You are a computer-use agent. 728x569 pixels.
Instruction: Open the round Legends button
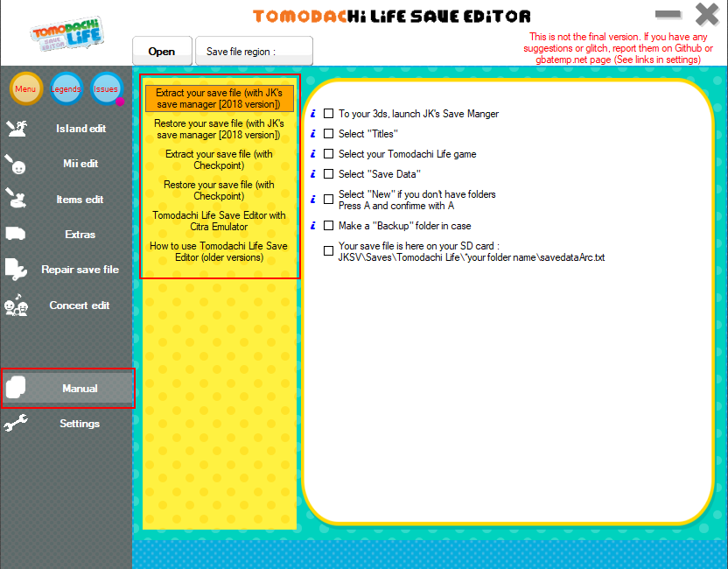(x=66, y=88)
